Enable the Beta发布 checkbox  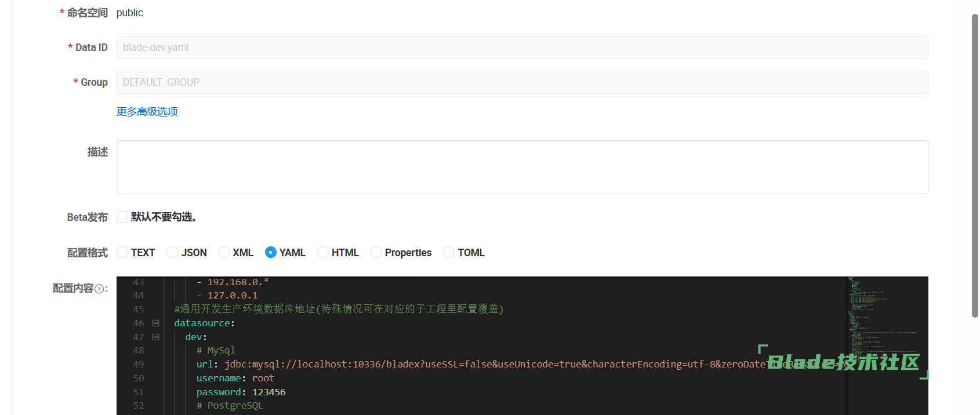click(122, 217)
